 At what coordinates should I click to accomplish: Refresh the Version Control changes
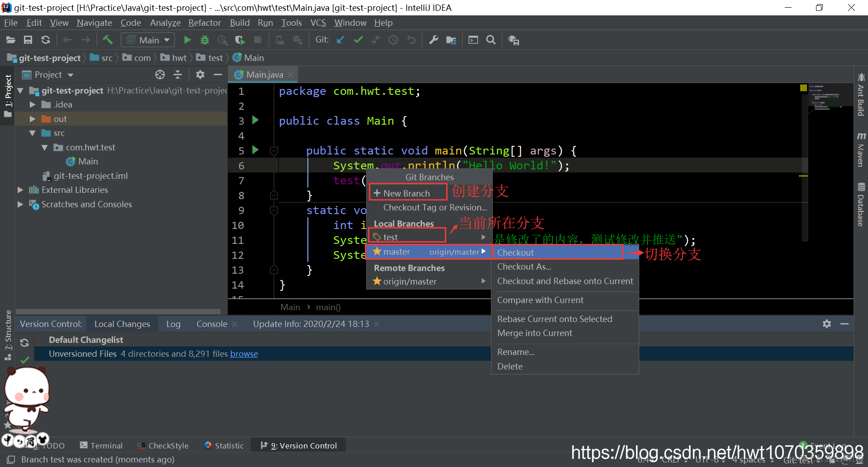coord(24,343)
